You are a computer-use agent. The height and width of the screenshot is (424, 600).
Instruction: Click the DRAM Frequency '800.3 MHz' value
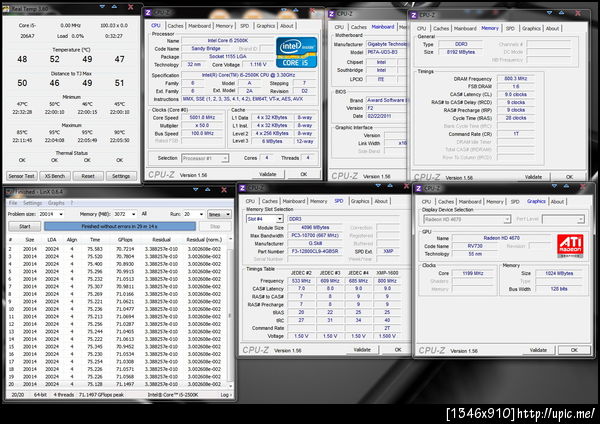click(x=516, y=78)
